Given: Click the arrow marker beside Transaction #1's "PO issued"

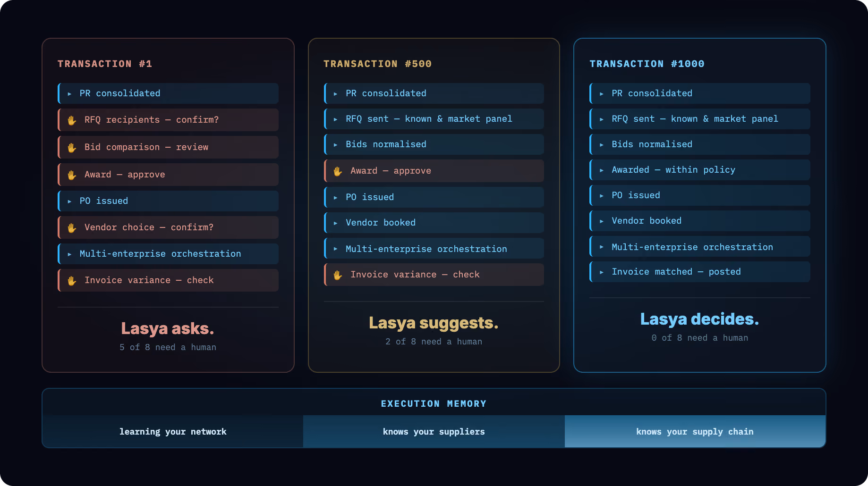Looking at the screenshot, I should [x=69, y=201].
